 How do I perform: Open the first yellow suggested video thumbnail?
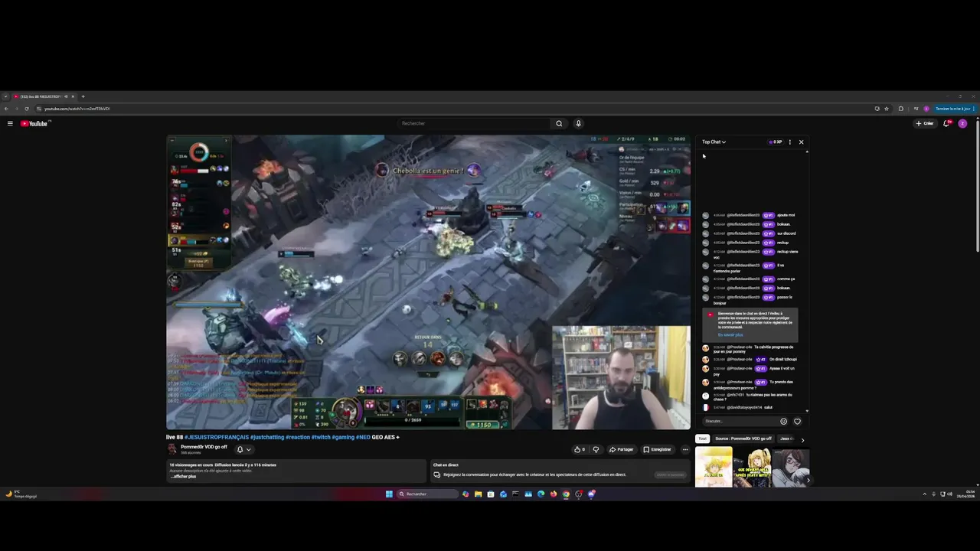[x=714, y=467]
